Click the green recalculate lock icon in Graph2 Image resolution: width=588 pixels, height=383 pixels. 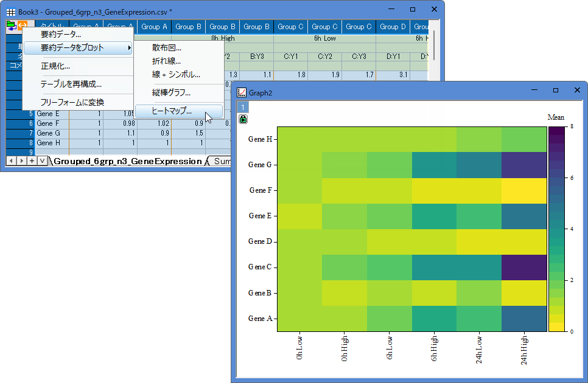click(243, 119)
